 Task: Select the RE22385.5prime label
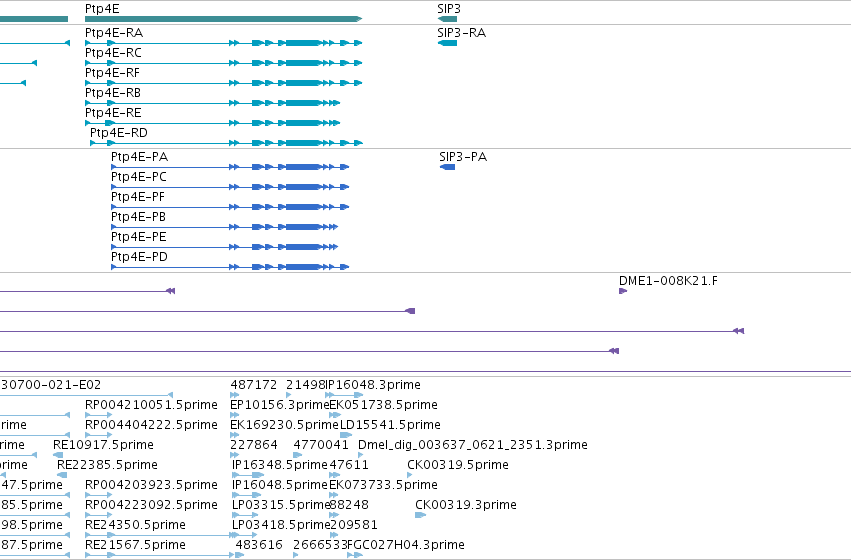[x=107, y=466]
